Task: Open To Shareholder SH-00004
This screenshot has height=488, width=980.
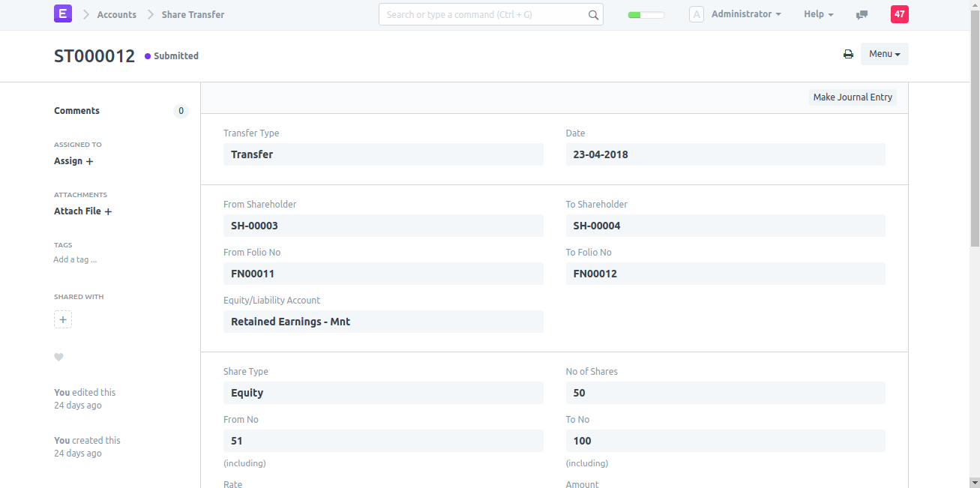Action: (725, 226)
